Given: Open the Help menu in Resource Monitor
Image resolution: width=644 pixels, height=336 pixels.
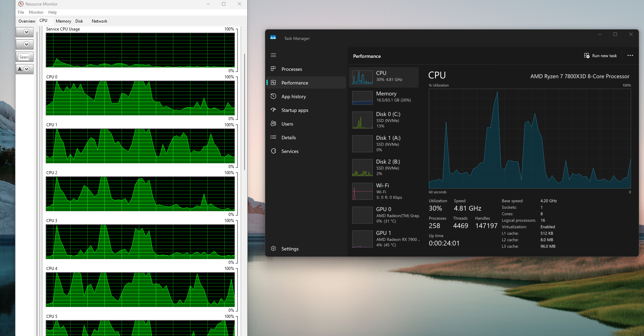Looking at the screenshot, I should click(x=52, y=12).
